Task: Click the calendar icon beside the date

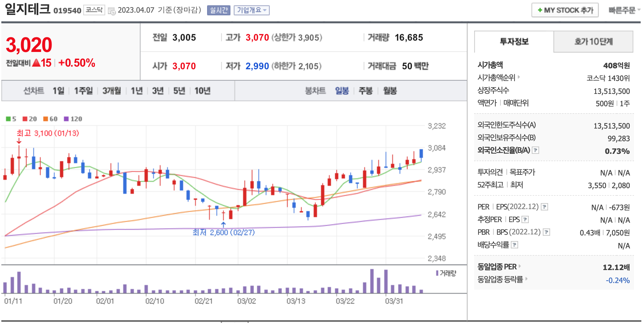Action: pyautogui.click(x=112, y=11)
